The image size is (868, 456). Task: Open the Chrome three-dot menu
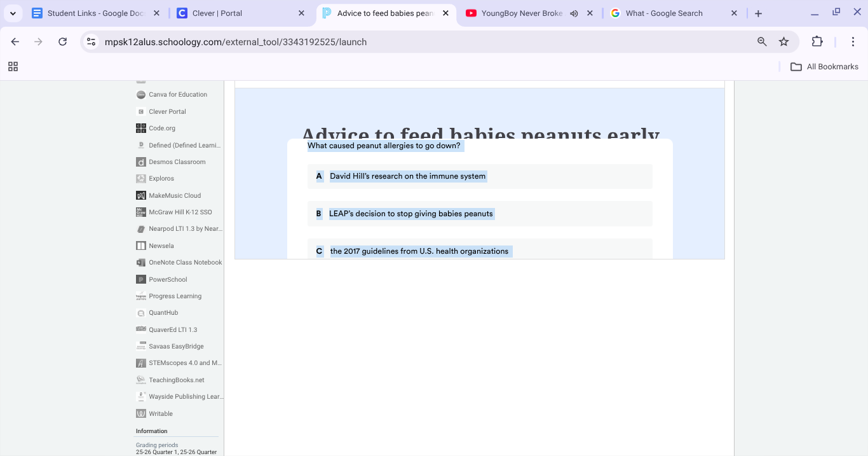click(853, 42)
